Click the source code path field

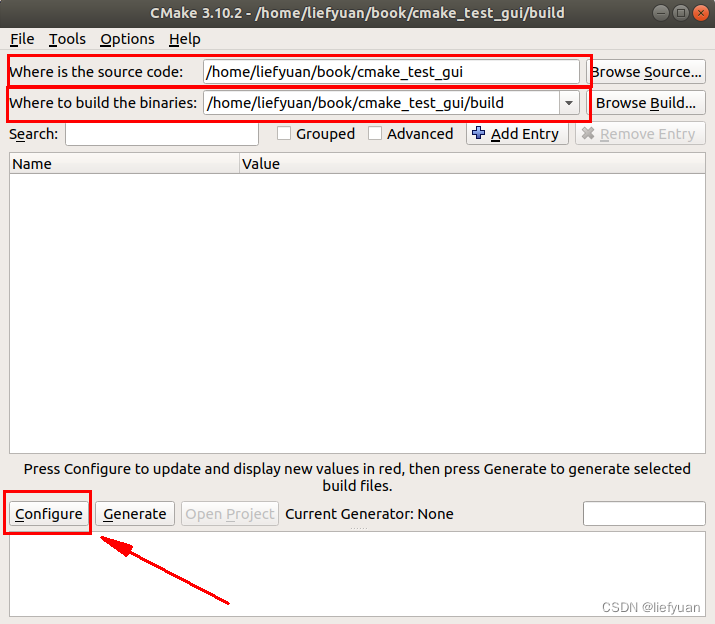391,72
